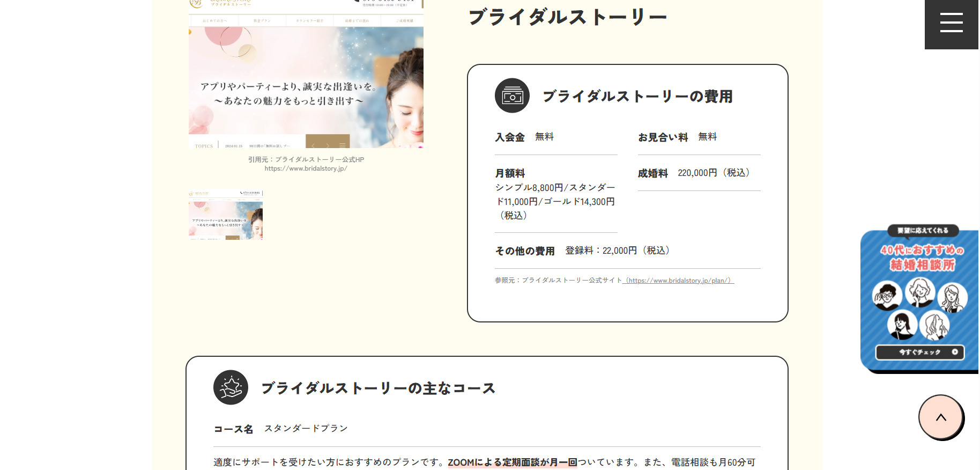Click the コース名 label

(233, 429)
